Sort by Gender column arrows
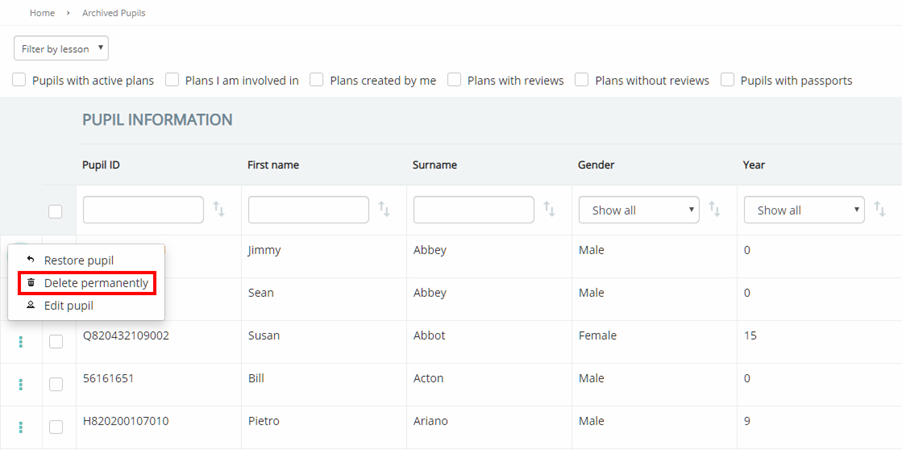 click(714, 209)
